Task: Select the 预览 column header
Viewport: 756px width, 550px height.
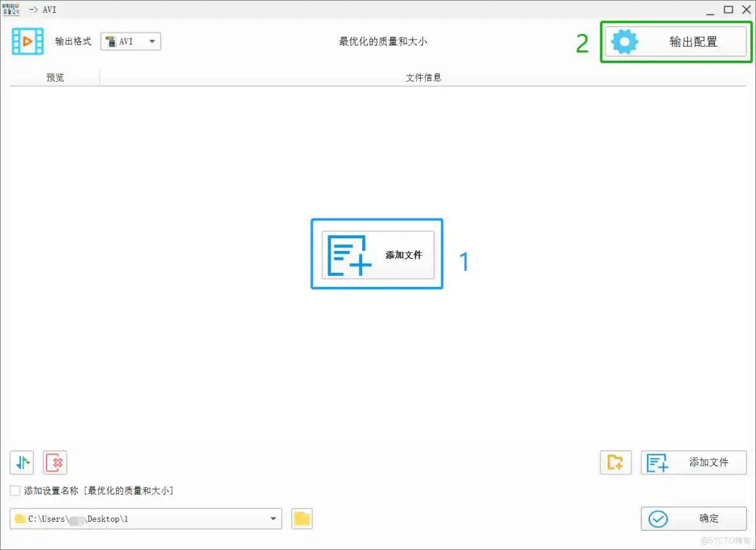Action: coord(54,77)
